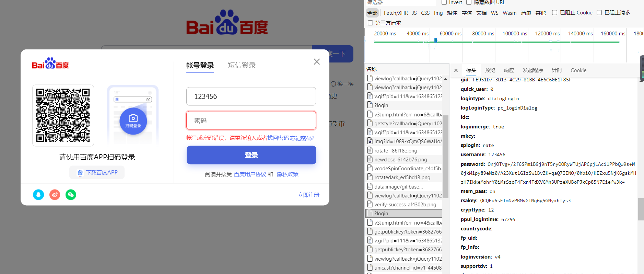Viewport: 644px width, 274px height.
Task: Open the 百度用户协议 link
Action: point(250,174)
